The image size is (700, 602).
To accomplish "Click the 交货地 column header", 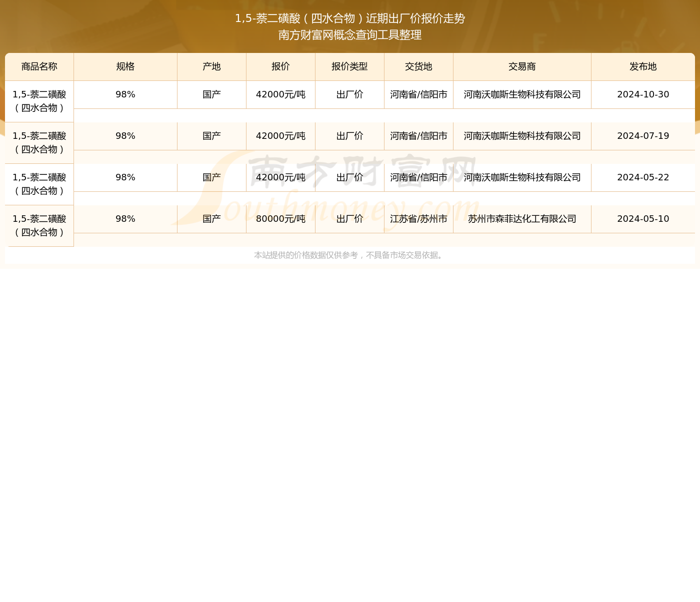I will point(419,67).
